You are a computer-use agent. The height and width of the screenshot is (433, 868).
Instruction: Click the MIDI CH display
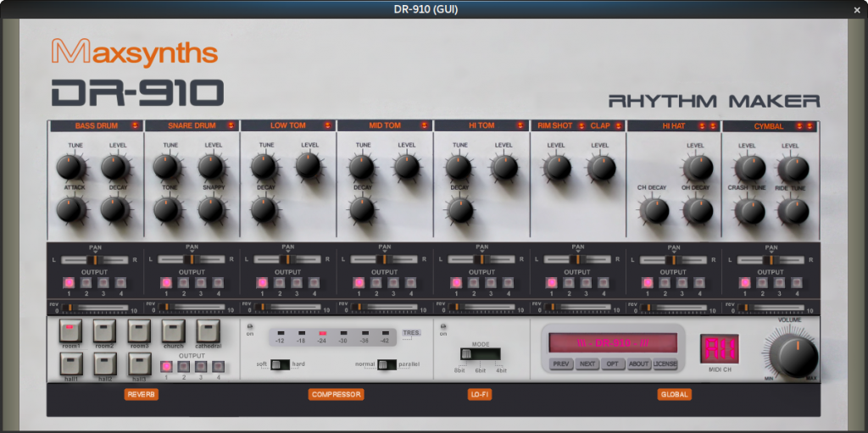click(x=720, y=349)
